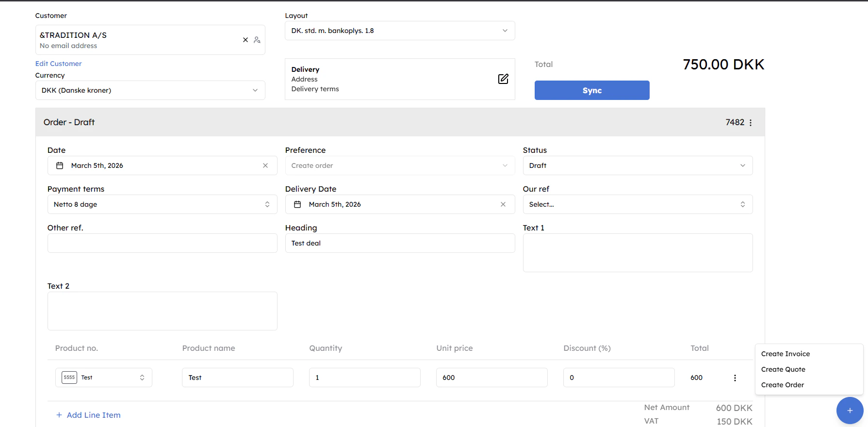Clear the selected customer with the X icon
868x427 pixels.
point(246,40)
